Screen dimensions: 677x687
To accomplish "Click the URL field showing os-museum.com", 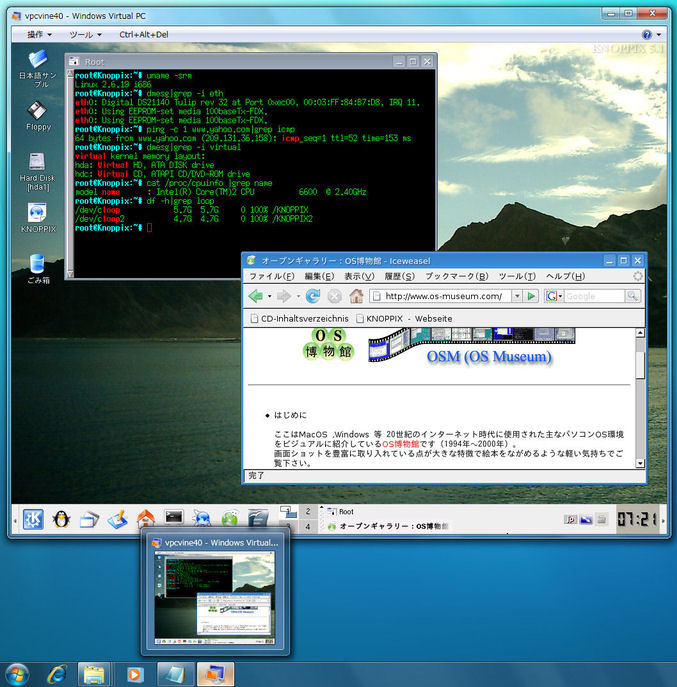I will (440, 296).
